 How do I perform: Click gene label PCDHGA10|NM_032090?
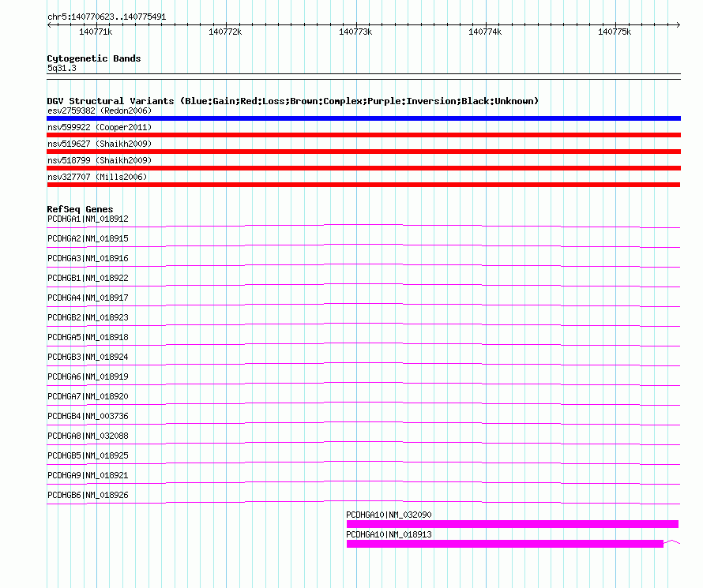click(389, 515)
